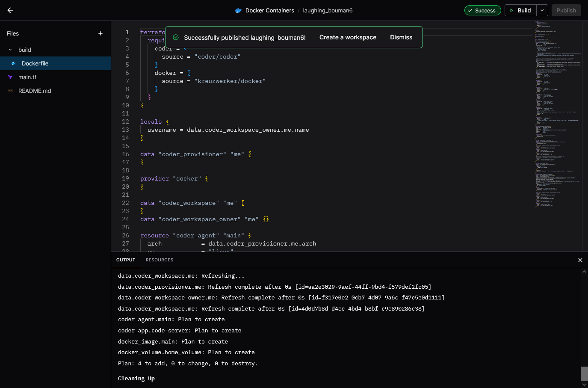Viewport: 588px width, 388px height.
Task: Dismiss the successfully published notification
Action: tap(401, 37)
